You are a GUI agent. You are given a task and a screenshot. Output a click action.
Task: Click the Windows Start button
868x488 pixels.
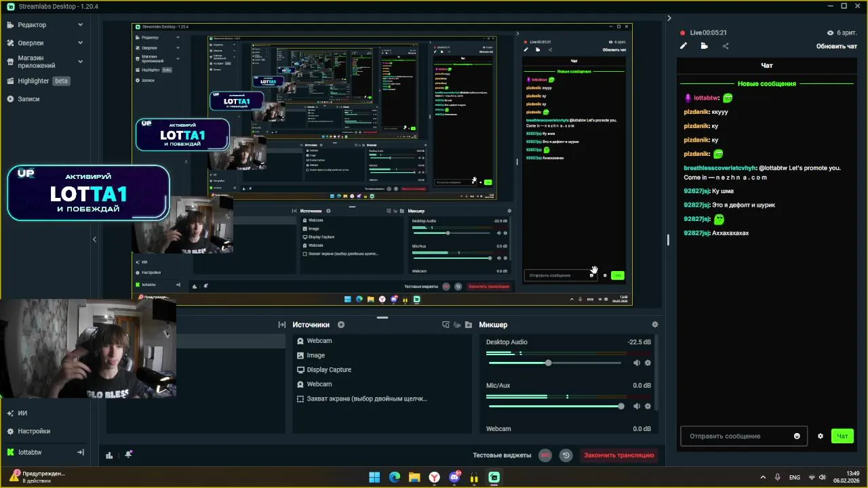coord(374,477)
